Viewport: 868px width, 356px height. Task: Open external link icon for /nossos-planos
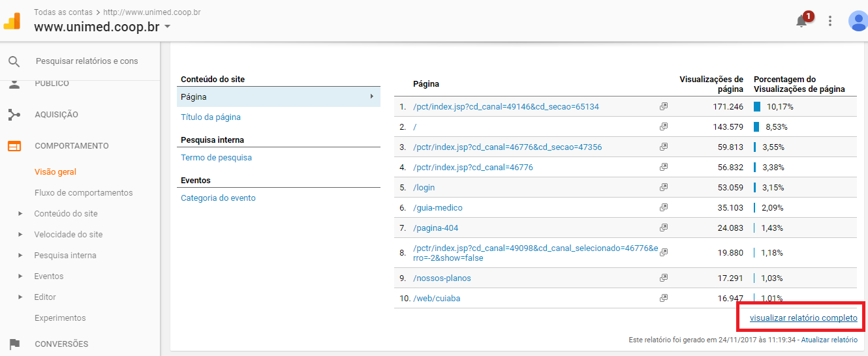pos(664,278)
